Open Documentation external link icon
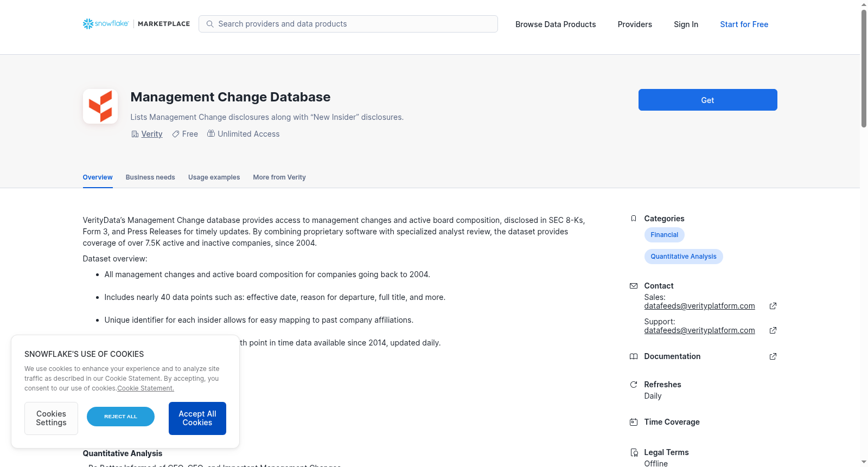 click(x=773, y=356)
